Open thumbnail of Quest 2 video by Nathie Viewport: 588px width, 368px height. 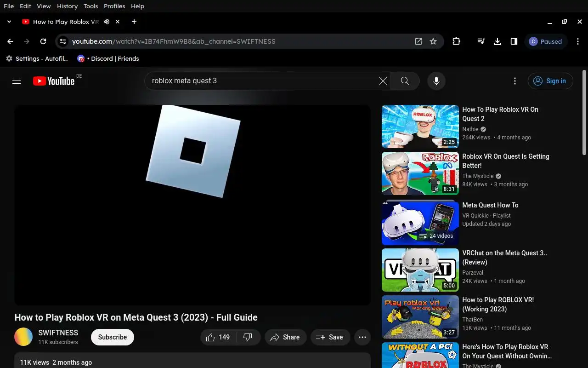click(420, 126)
